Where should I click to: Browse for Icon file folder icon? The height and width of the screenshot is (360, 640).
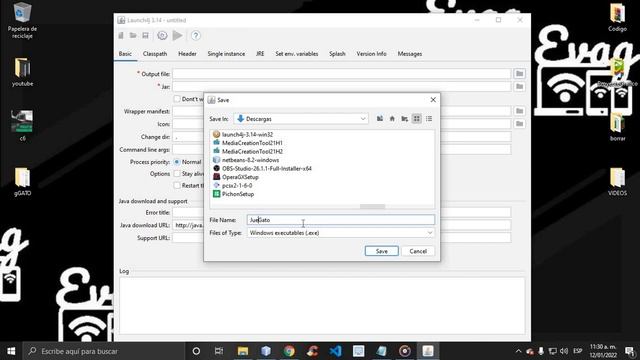(519, 124)
